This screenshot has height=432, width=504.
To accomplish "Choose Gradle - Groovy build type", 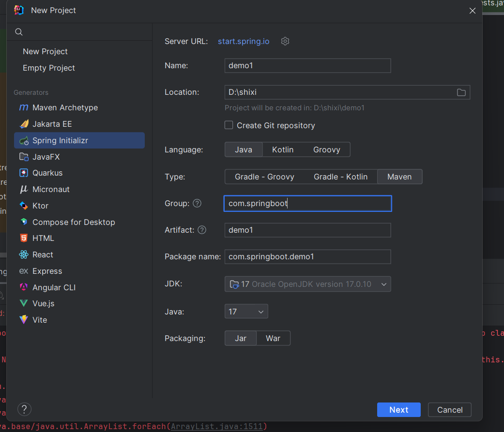I will click(264, 177).
